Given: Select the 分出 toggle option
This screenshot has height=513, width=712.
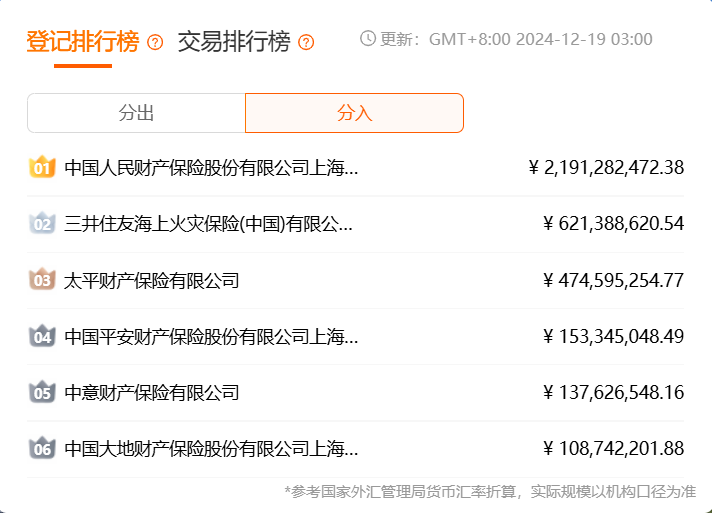Looking at the screenshot, I should (x=136, y=113).
